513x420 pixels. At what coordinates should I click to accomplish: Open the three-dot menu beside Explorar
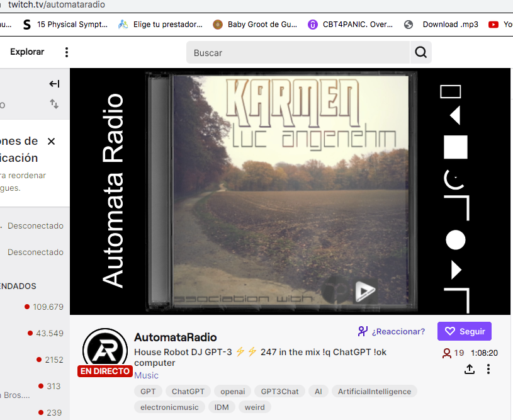(67, 52)
